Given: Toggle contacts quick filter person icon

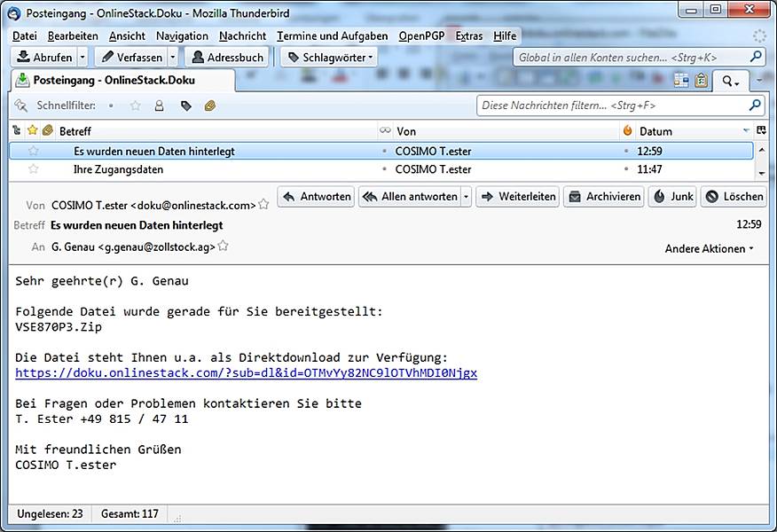Looking at the screenshot, I should point(159,106).
